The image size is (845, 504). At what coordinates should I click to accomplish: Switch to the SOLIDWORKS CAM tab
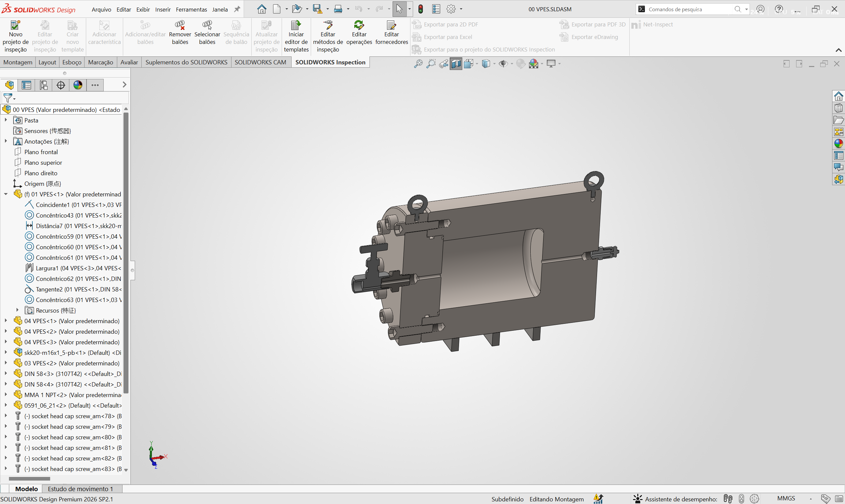click(x=261, y=62)
